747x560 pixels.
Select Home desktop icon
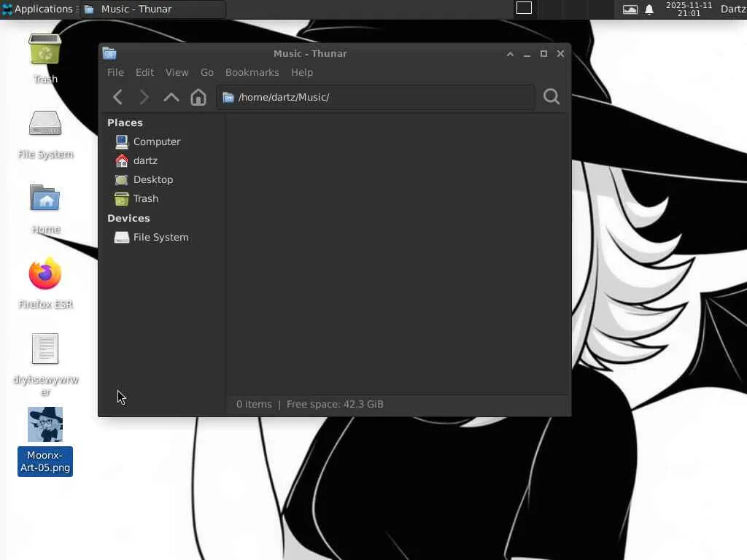click(x=45, y=209)
